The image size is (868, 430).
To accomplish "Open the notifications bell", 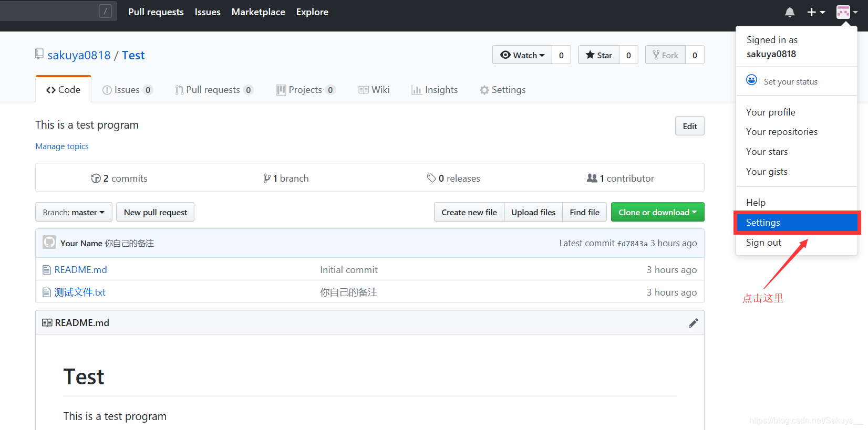I will [789, 12].
